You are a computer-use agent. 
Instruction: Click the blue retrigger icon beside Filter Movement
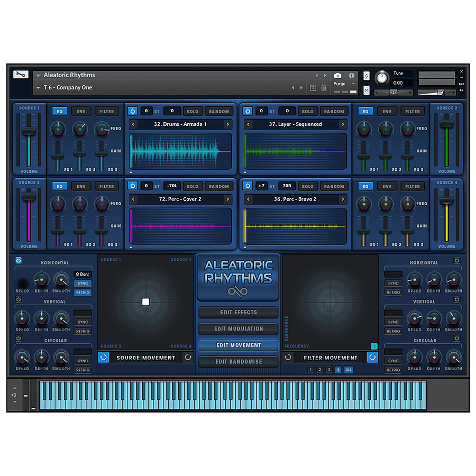(x=372, y=358)
